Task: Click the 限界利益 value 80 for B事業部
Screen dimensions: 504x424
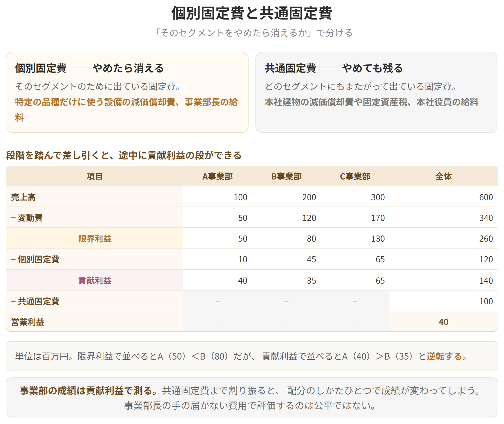Action: (311, 238)
